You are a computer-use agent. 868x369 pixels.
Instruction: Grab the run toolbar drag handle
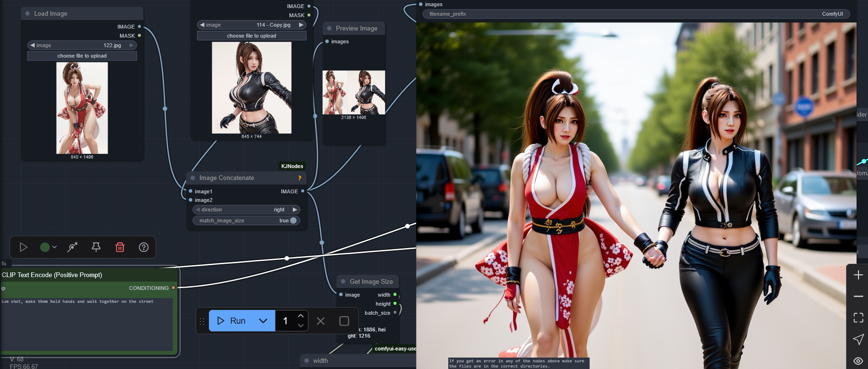click(x=202, y=321)
